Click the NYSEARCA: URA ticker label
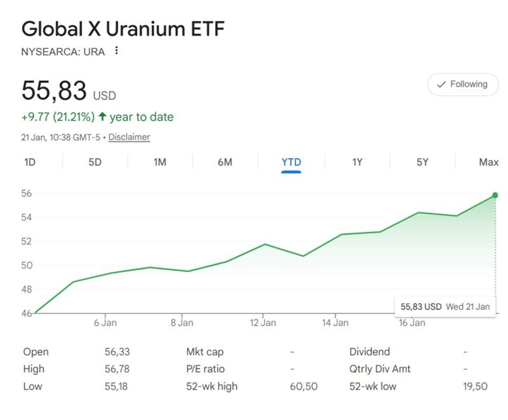The image size is (508, 420). [63, 52]
